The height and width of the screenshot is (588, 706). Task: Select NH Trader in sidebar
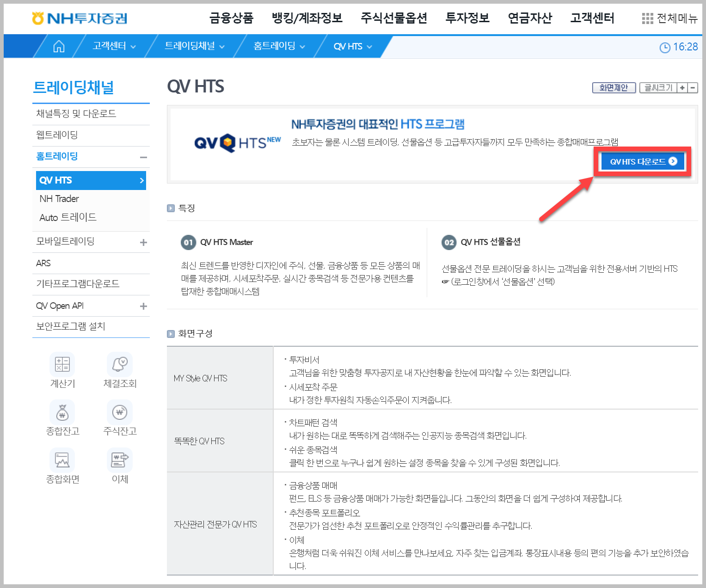pyautogui.click(x=59, y=199)
